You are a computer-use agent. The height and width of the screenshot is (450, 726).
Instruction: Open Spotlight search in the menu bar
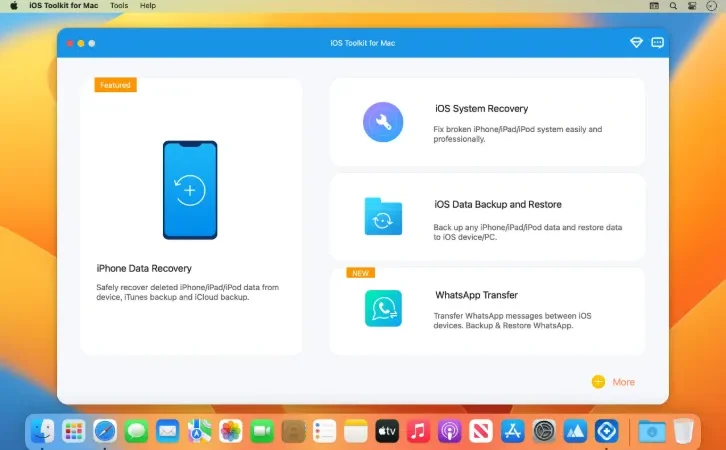[673, 6]
